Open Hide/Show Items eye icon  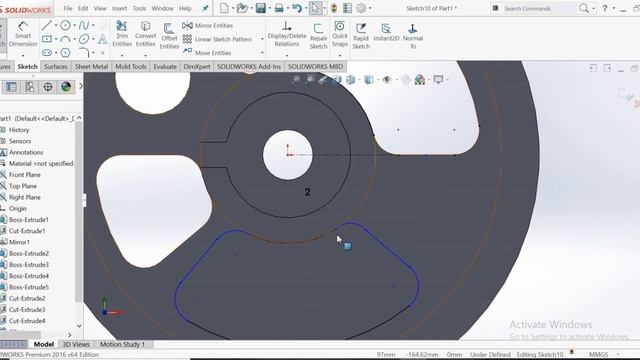click(x=387, y=80)
